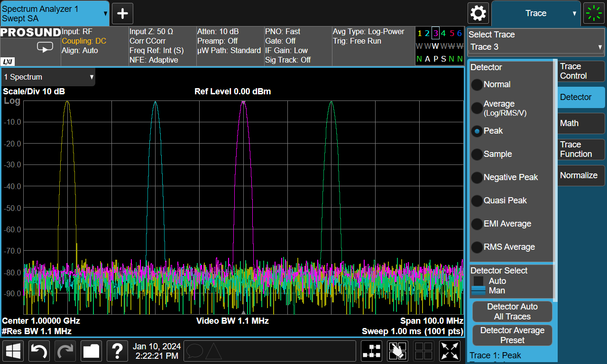Toggle the touch hand gesture icon
The height and width of the screenshot is (364, 607).
click(398, 351)
